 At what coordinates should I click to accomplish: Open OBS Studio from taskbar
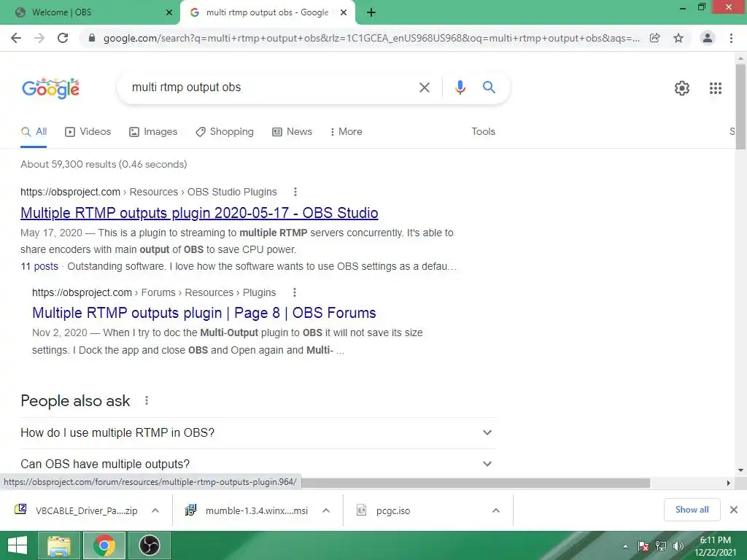pyautogui.click(x=149, y=545)
